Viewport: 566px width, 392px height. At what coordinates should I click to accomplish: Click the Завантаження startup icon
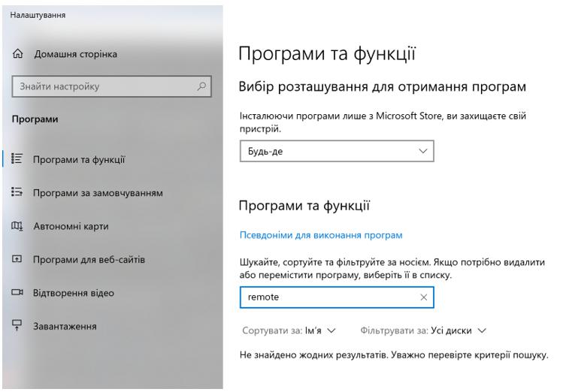[16, 327]
